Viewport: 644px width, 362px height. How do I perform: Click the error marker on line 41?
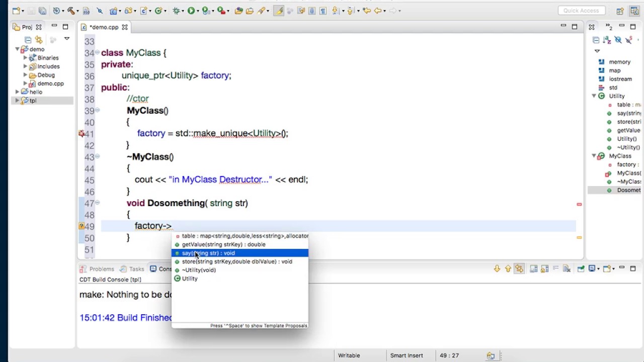[82, 134]
